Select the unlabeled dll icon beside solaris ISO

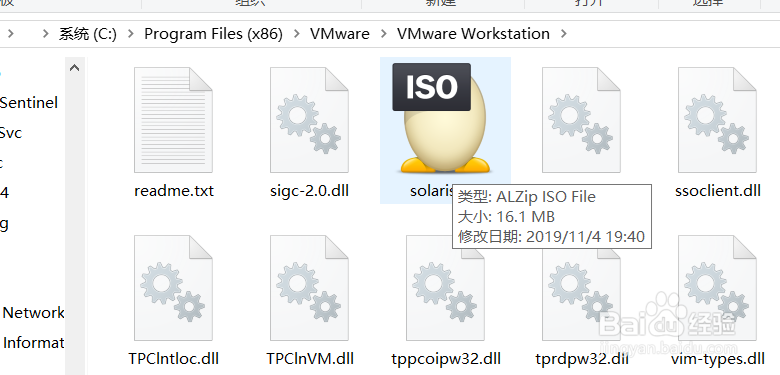point(581,120)
